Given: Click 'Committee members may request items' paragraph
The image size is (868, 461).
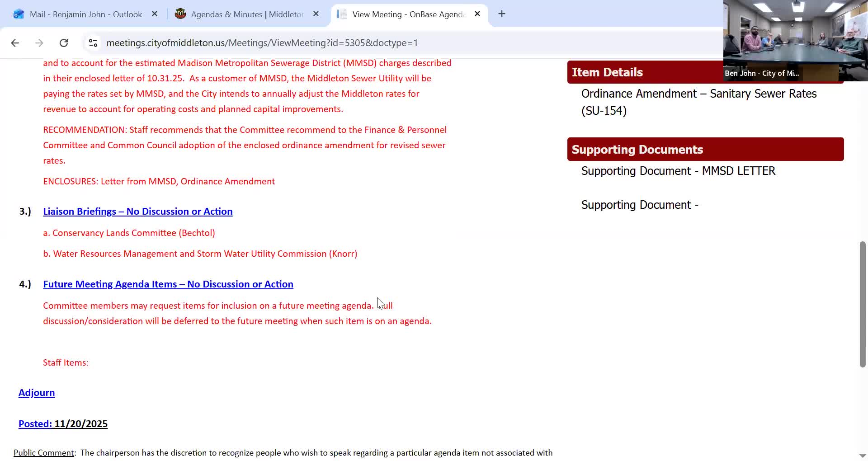Looking at the screenshot, I should click(237, 313).
